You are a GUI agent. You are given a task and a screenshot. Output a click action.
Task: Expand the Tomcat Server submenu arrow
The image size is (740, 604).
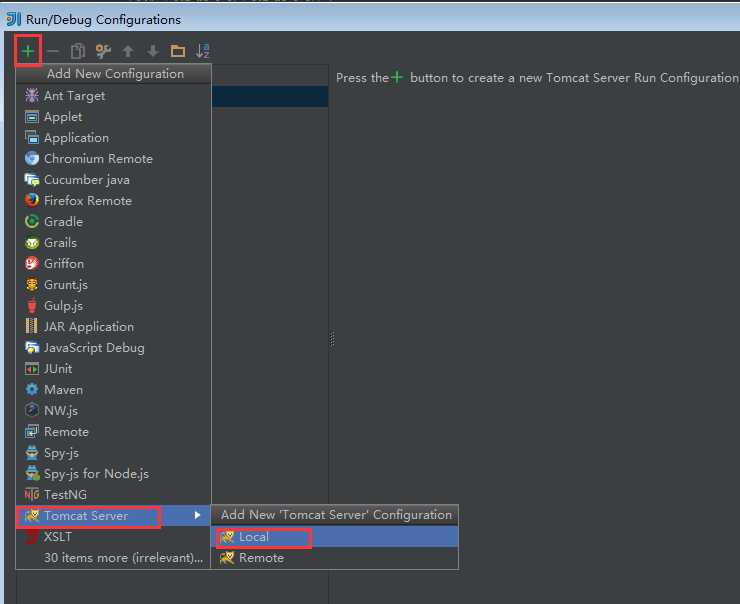[x=197, y=515]
